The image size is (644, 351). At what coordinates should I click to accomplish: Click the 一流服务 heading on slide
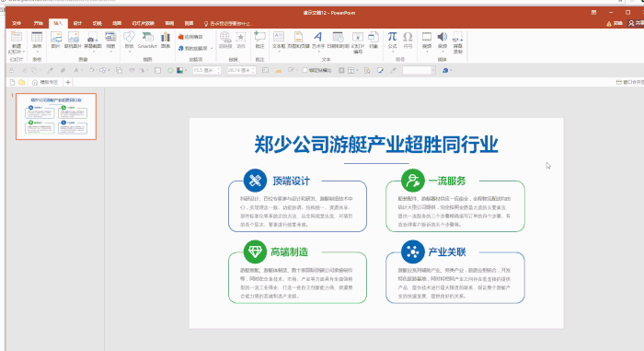click(x=447, y=181)
